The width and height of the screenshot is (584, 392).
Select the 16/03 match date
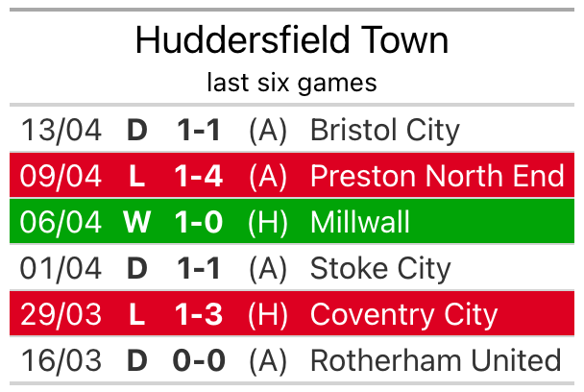pyautogui.click(x=61, y=360)
